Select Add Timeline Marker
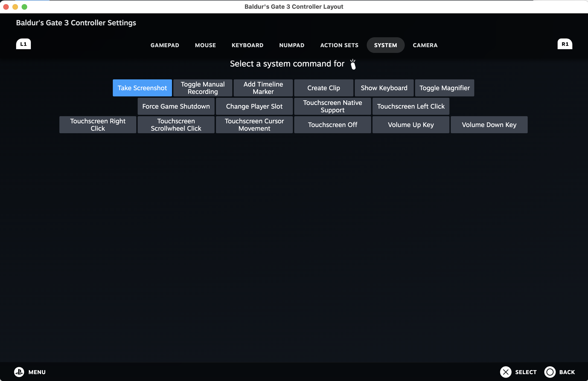The width and height of the screenshot is (588, 381). [x=263, y=88]
